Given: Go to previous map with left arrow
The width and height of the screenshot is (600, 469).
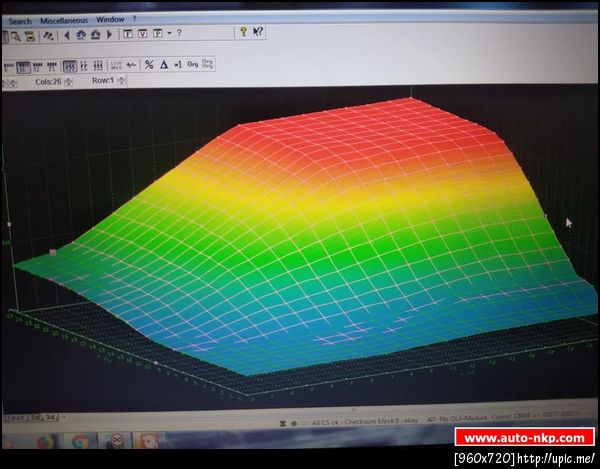Looking at the screenshot, I should (67, 35).
